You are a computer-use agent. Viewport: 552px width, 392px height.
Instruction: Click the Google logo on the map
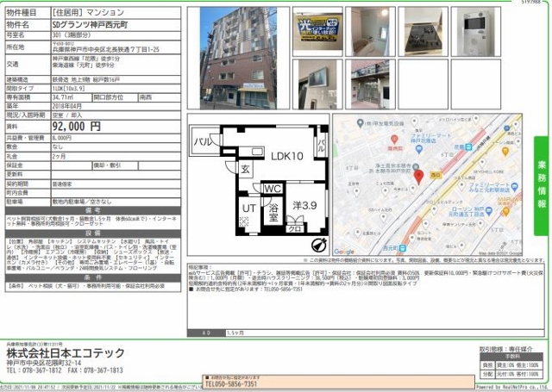(x=344, y=252)
